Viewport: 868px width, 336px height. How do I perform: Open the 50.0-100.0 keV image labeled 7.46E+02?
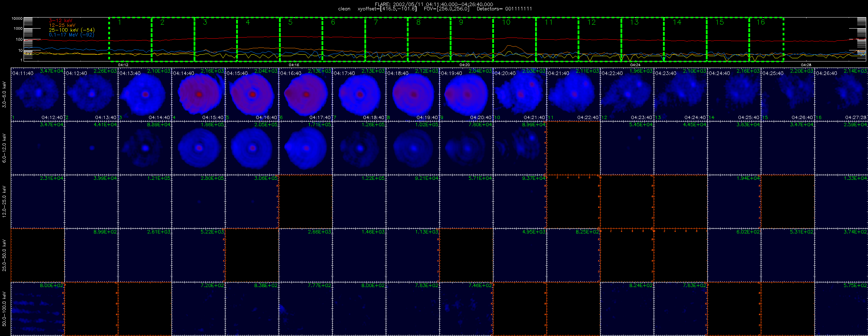(467, 309)
